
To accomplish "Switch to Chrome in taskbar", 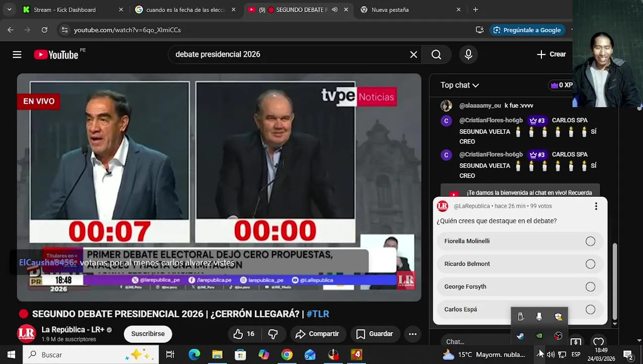I will tap(287, 354).
